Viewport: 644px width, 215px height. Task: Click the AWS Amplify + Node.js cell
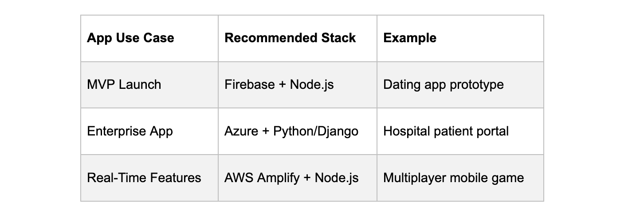point(298,178)
